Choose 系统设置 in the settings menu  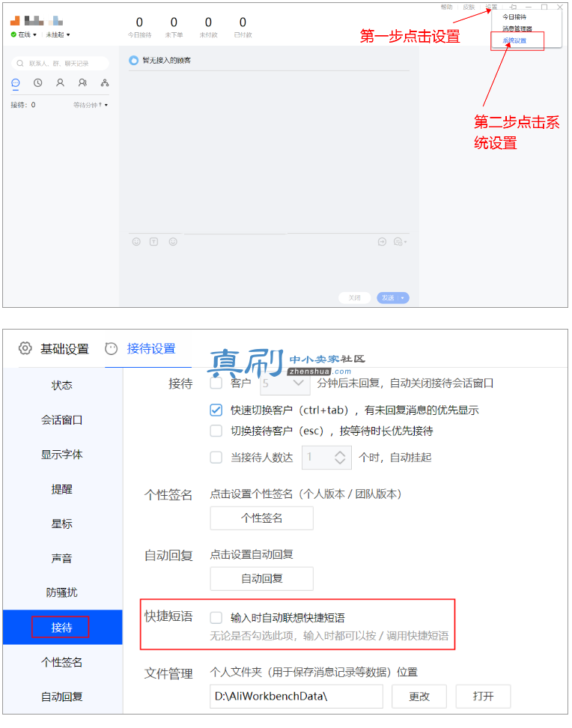(515, 41)
